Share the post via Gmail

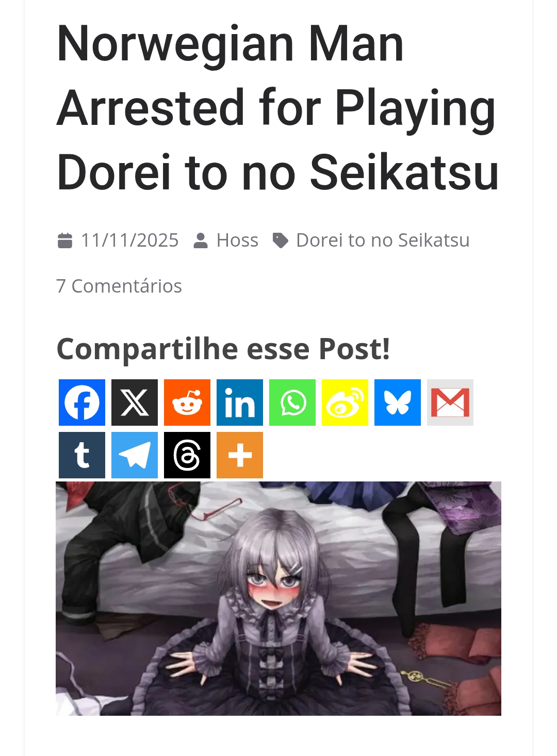click(x=450, y=403)
